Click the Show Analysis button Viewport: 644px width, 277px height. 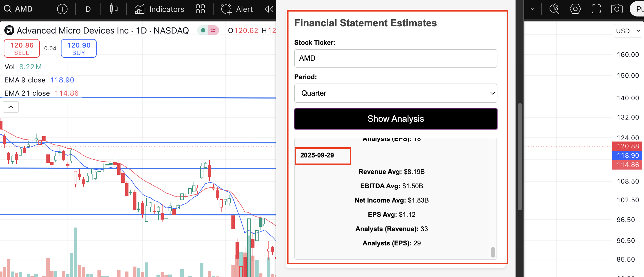pos(396,119)
